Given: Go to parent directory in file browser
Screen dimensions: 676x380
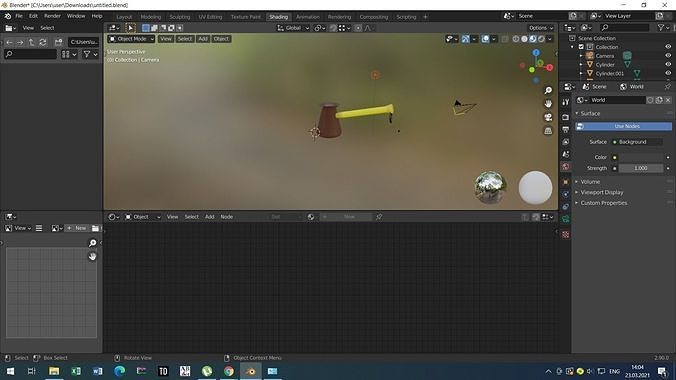Looking at the screenshot, I should click(31, 42).
